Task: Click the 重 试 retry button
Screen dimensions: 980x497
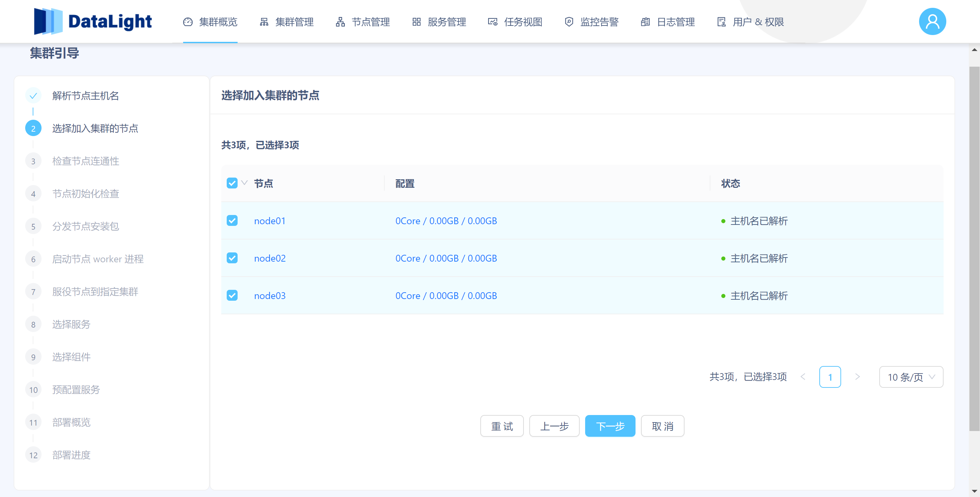Action: [502, 426]
